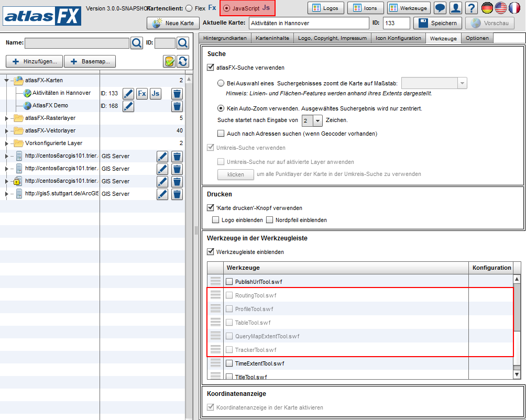Click the Neue Karte button
This screenshot has width=526, height=420.
[x=173, y=23]
